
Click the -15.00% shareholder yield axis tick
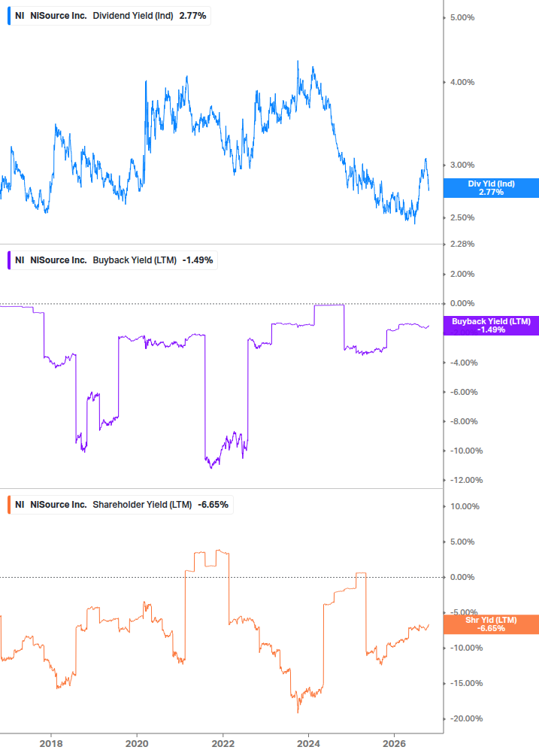coord(466,683)
